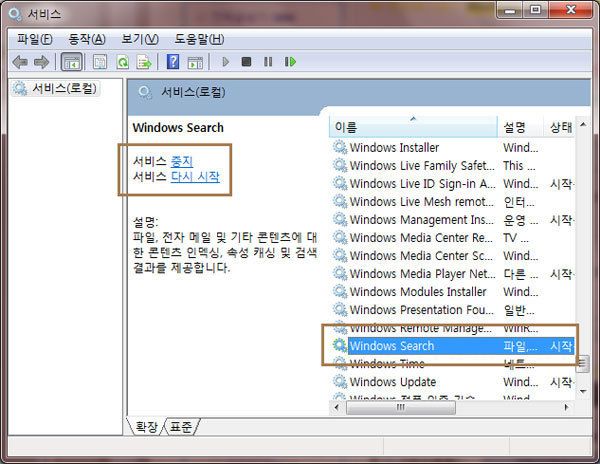Select the Windows Live ID Sign-in row
The height and width of the screenshot is (464, 600).
click(x=453, y=184)
